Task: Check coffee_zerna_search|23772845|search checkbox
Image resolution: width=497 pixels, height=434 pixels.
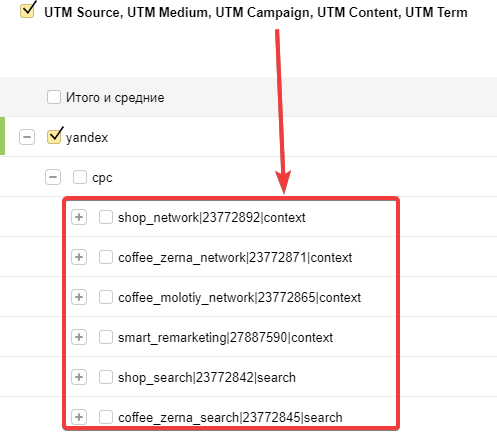Action: 106,417
